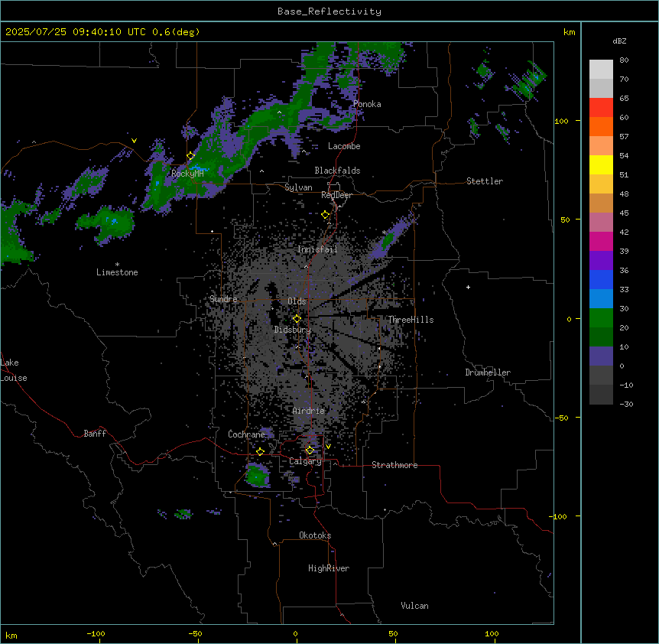Select the Drumheller label
Image resolution: width=659 pixels, height=644 pixels.
[x=488, y=372]
